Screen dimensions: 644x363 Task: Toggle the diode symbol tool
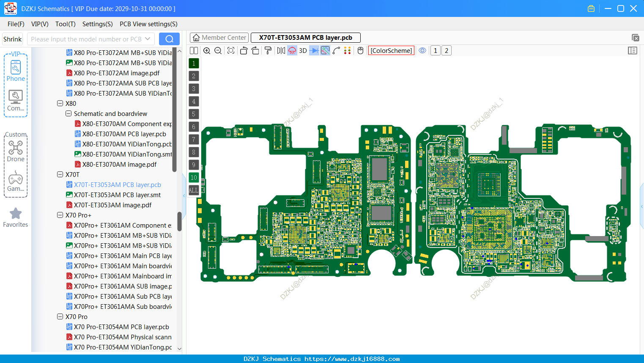pos(314,51)
